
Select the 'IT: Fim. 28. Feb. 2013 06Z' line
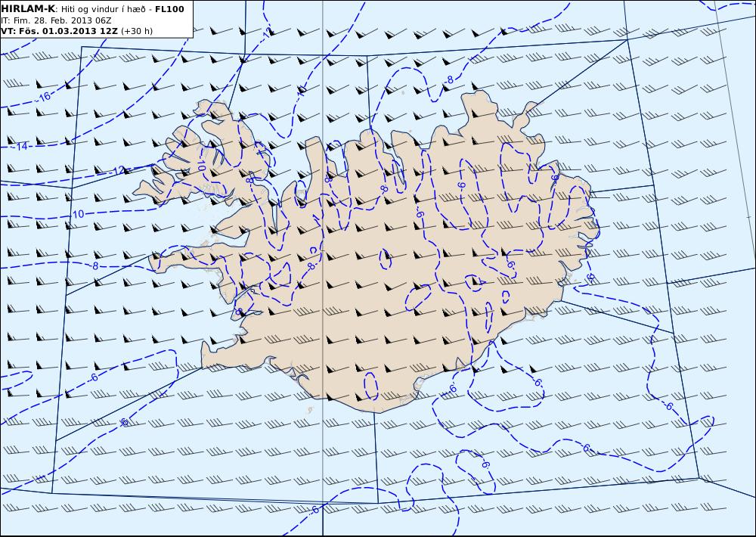pyautogui.click(x=57, y=20)
